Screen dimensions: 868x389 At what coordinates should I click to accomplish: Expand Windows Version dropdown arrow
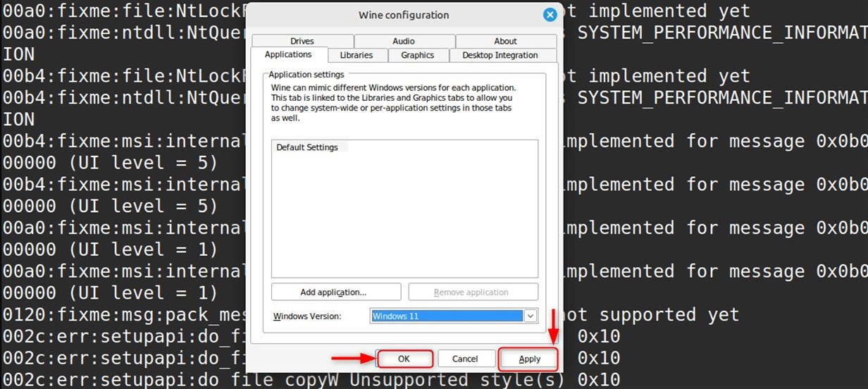(531, 316)
